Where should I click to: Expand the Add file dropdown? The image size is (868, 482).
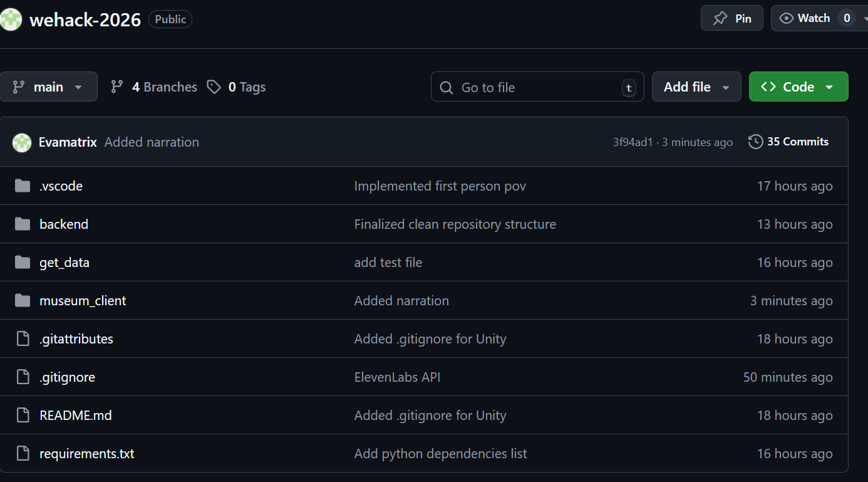(696, 86)
